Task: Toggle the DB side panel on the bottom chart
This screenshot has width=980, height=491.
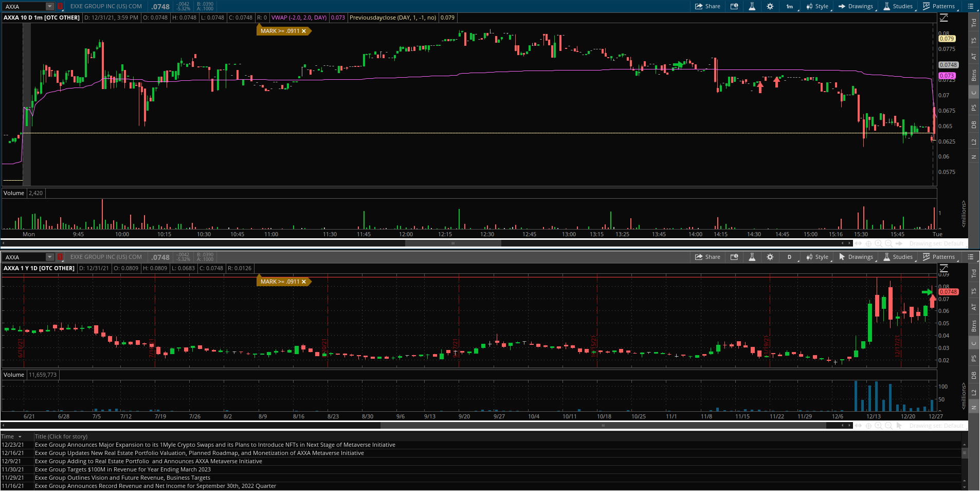Action: pyautogui.click(x=974, y=375)
